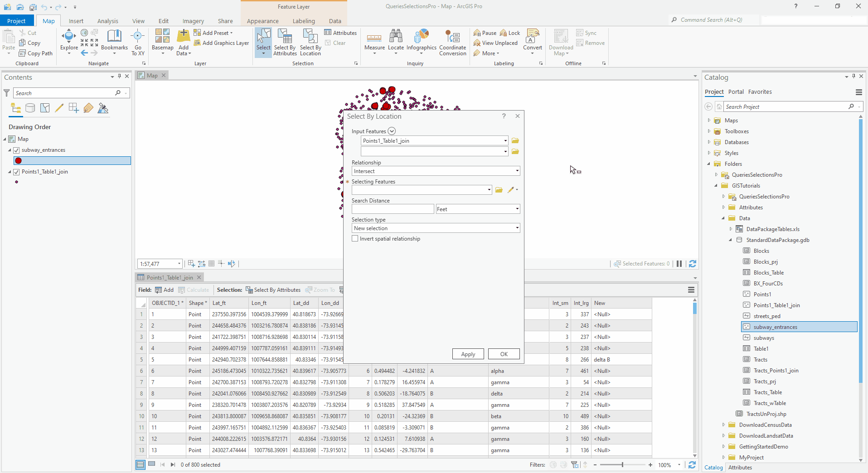Open the Bookmarks tool

coord(114,42)
